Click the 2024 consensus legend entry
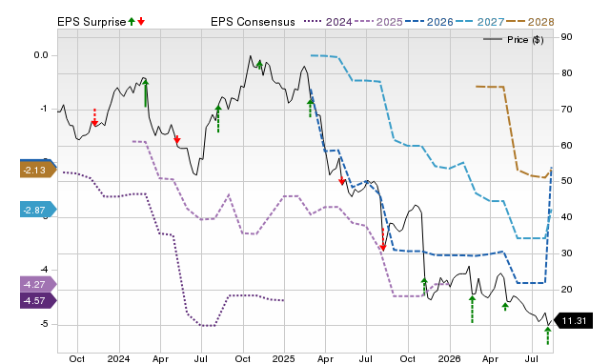The height and width of the screenshot is (364, 610). [x=328, y=22]
